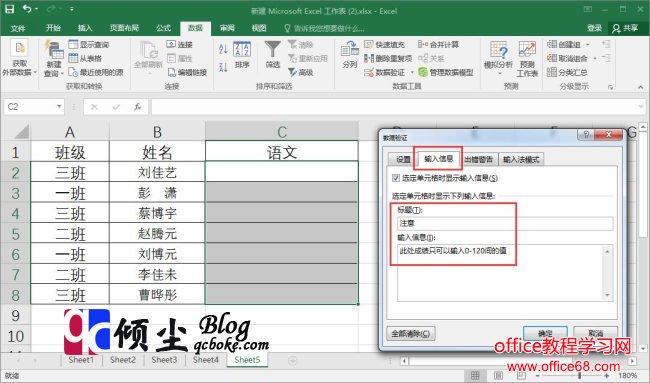650x383 pixels.
Task: Select Remove Duplicates (删除重复项)
Action: (x=388, y=58)
